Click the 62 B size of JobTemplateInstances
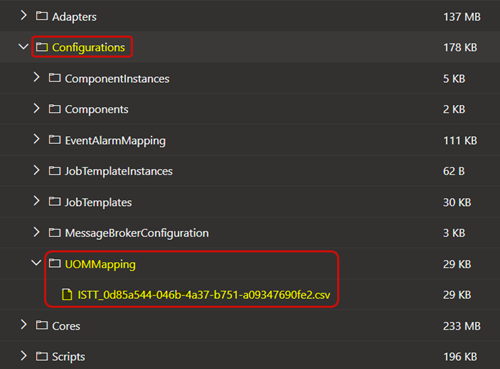The image size is (500, 369). [x=454, y=171]
